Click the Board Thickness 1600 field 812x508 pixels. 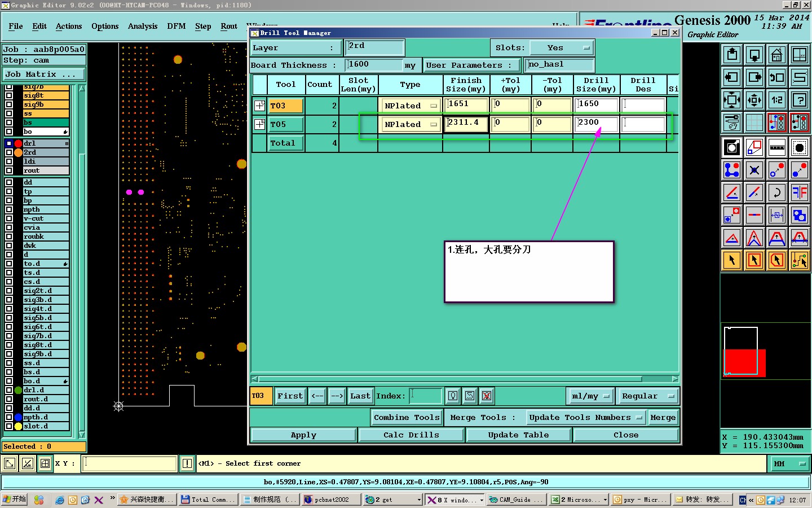point(374,65)
